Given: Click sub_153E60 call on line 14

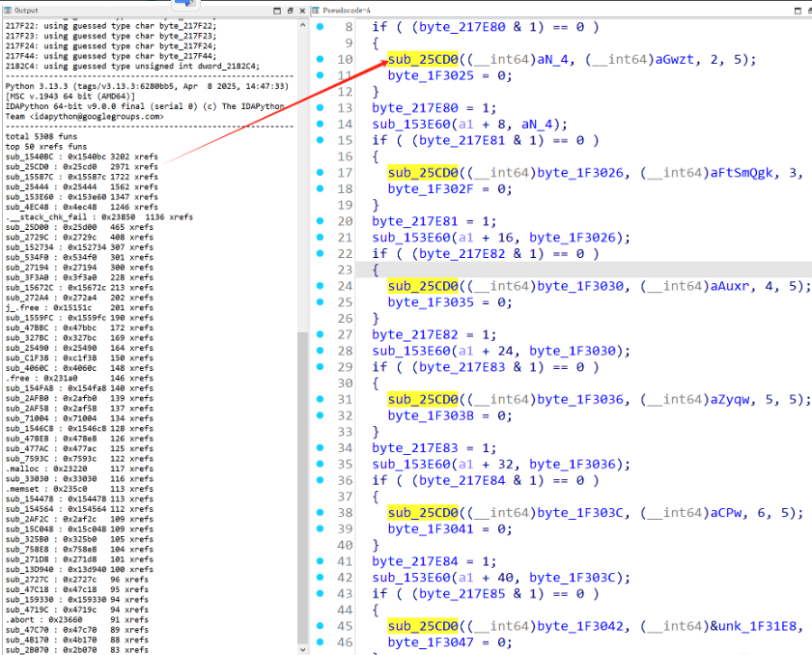Looking at the screenshot, I should click(411, 125).
